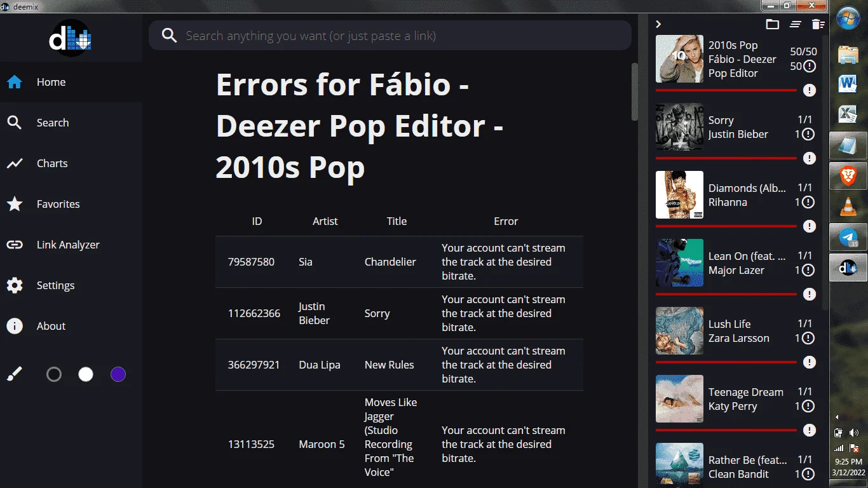
Task: Click the ID column header
Action: (257, 221)
